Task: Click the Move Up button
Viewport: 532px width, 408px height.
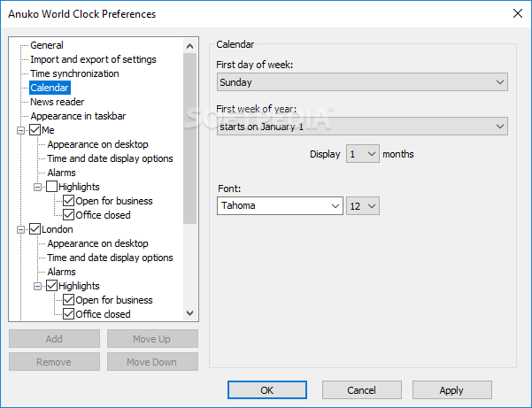Action: [x=152, y=338]
